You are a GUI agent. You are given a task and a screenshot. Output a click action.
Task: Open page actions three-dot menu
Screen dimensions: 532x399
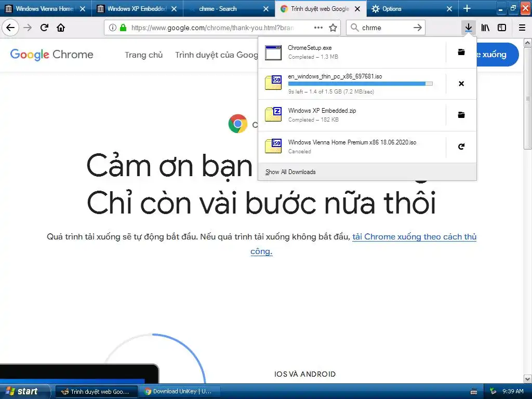tap(318, 28)
